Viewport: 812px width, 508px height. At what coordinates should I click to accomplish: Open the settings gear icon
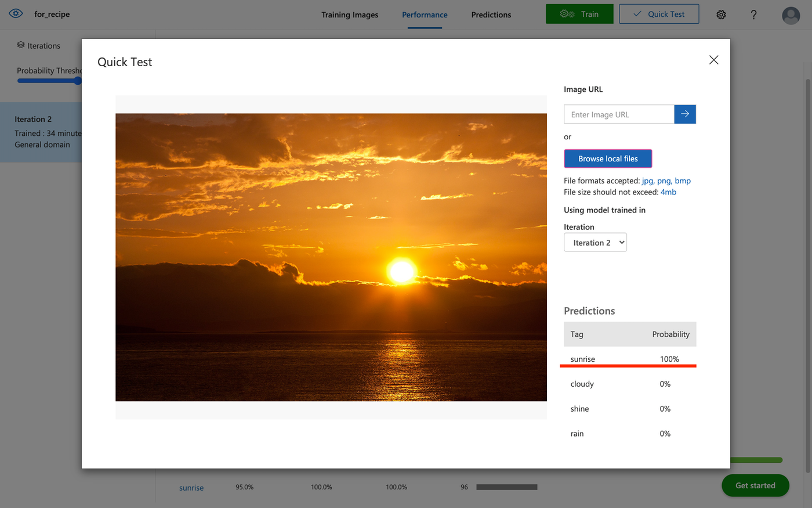tap(721, 15)
